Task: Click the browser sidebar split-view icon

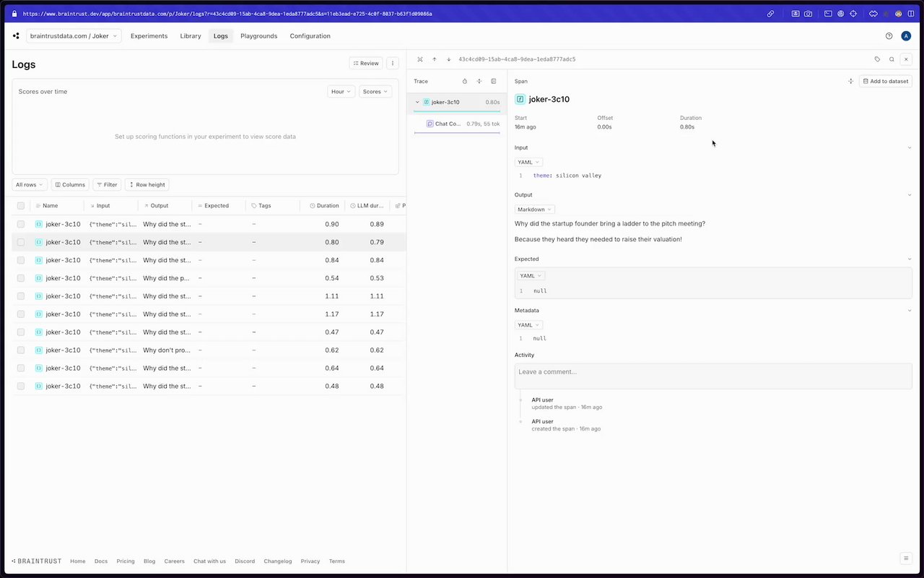Action: tap(911, 14)
